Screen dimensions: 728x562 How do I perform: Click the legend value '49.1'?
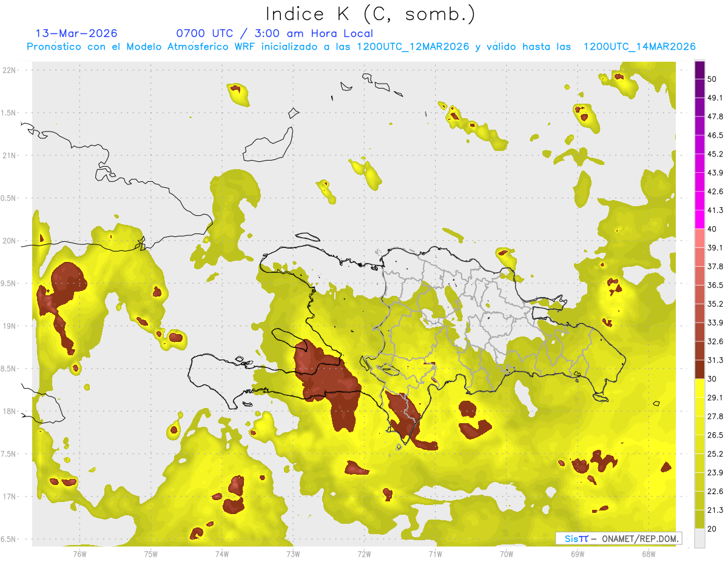[x=715, y=98]
